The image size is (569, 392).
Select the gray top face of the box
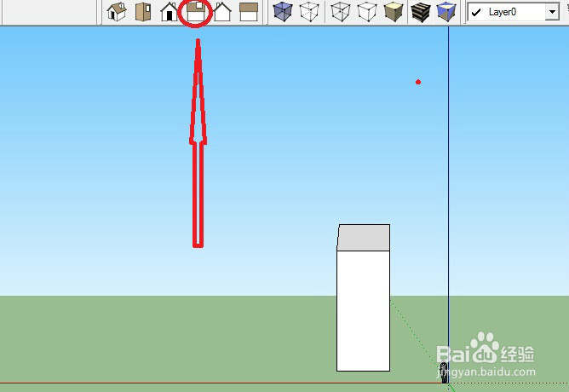(364, 238)
